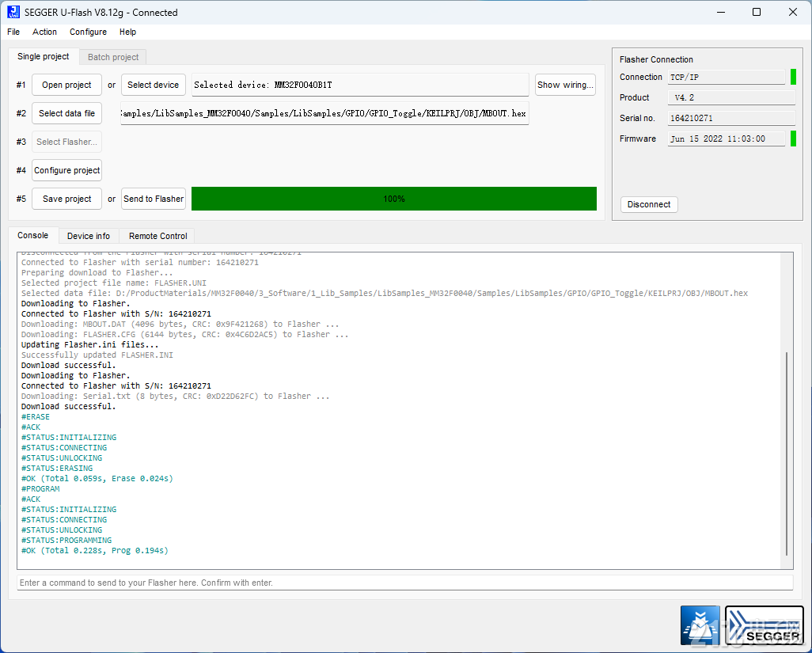The image size is (812, 653).
Task: Click the data file path field
Action: 324,113
